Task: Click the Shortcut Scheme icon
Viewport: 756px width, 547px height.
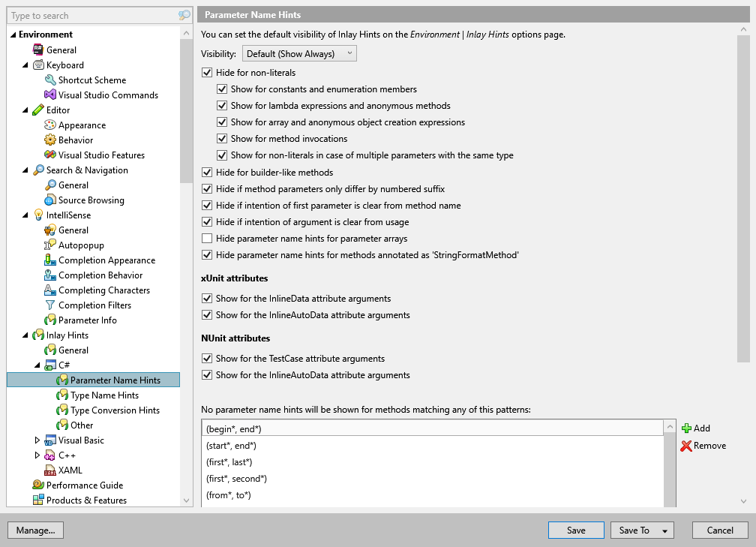Action: point(50,80)
